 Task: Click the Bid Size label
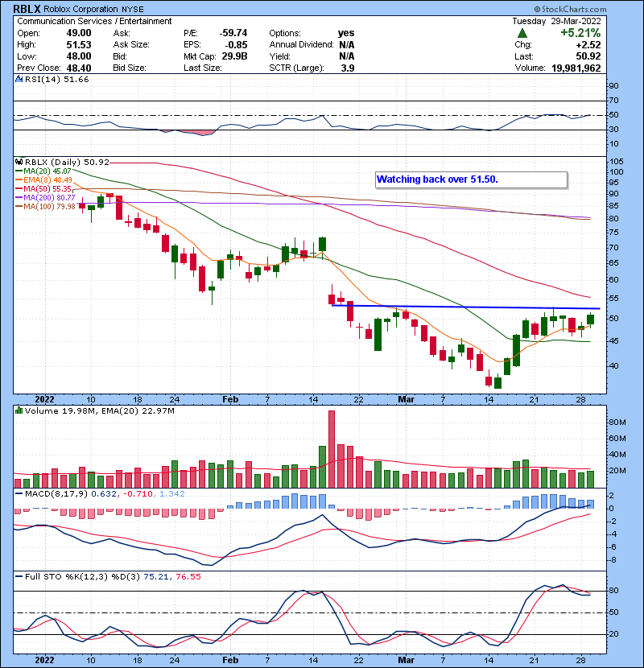(130, 68)
